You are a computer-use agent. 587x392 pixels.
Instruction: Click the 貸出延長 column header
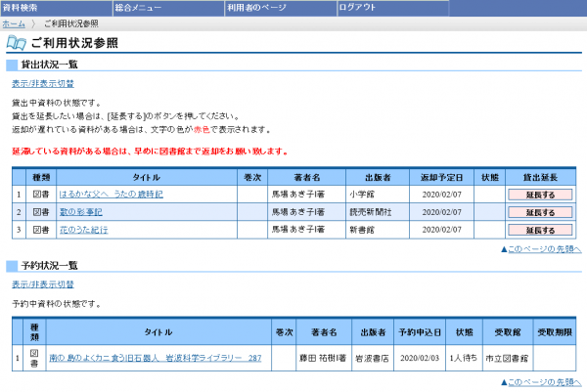[x=541, y=177]
